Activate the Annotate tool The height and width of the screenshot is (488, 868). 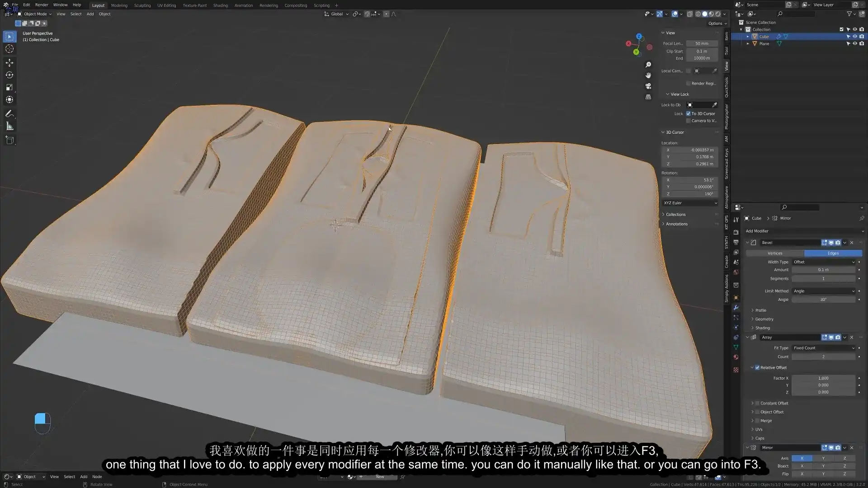pyautogui.click(x=9, y=114)
